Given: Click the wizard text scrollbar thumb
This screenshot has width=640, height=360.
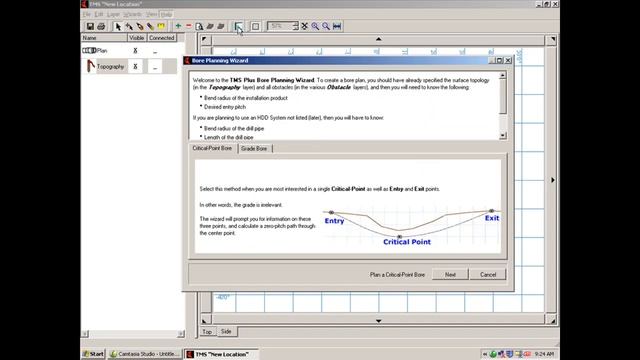Looking at the screenshot, I should click(x=503, y=97).
